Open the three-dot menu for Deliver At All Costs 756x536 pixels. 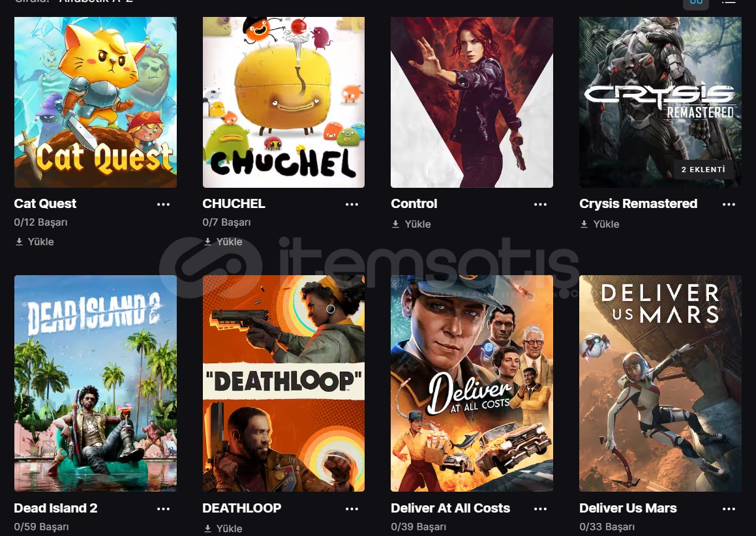coord(541,509)
